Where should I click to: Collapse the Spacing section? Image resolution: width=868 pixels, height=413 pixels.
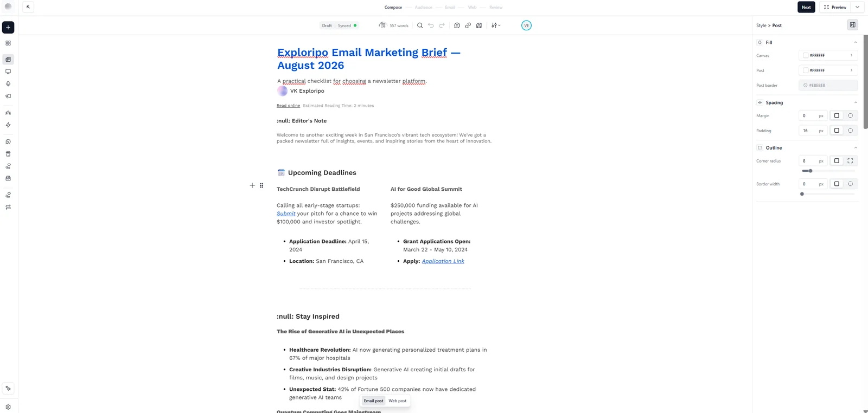(856, 102)
